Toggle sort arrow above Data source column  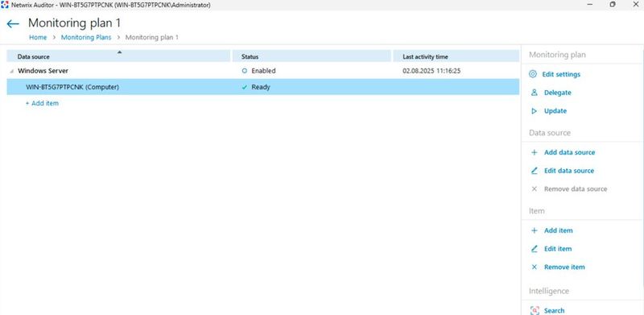point(119,52)
